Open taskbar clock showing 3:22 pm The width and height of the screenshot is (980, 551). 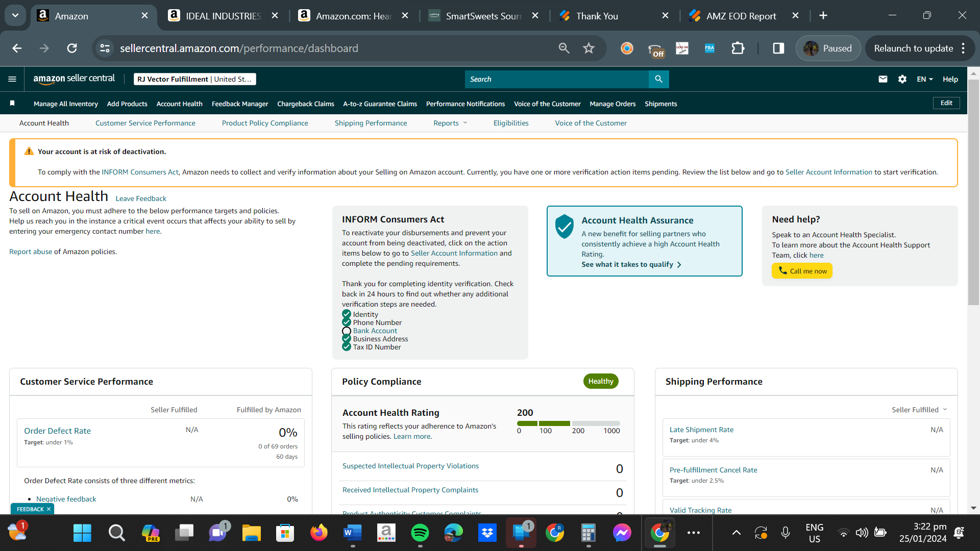pyautogui.click(x=923, y=533)
